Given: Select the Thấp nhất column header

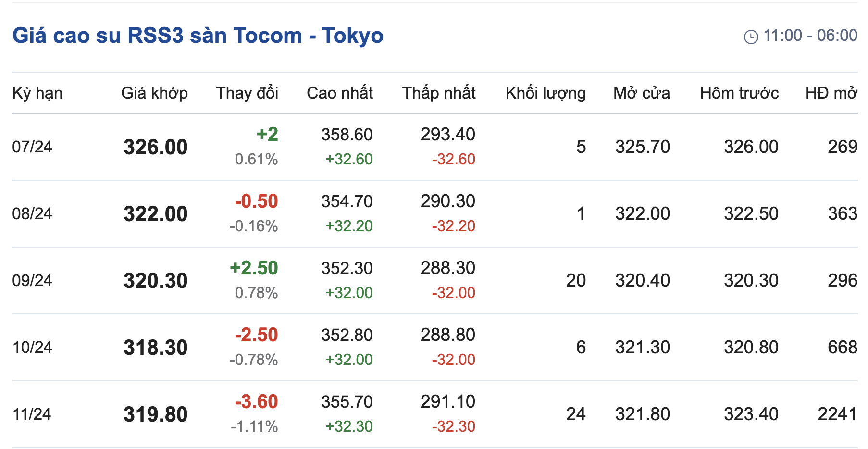Looking at the screenshot, I should pos(439,93).
